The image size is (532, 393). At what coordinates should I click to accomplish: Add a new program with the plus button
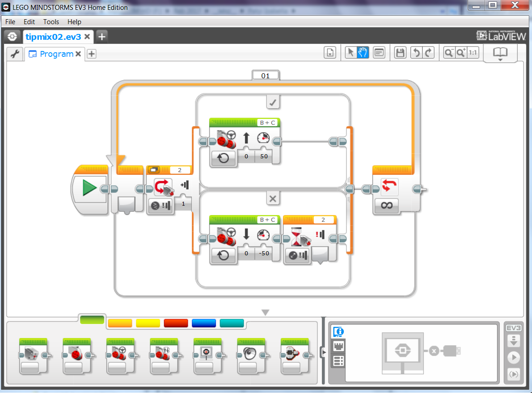[92, 54]
